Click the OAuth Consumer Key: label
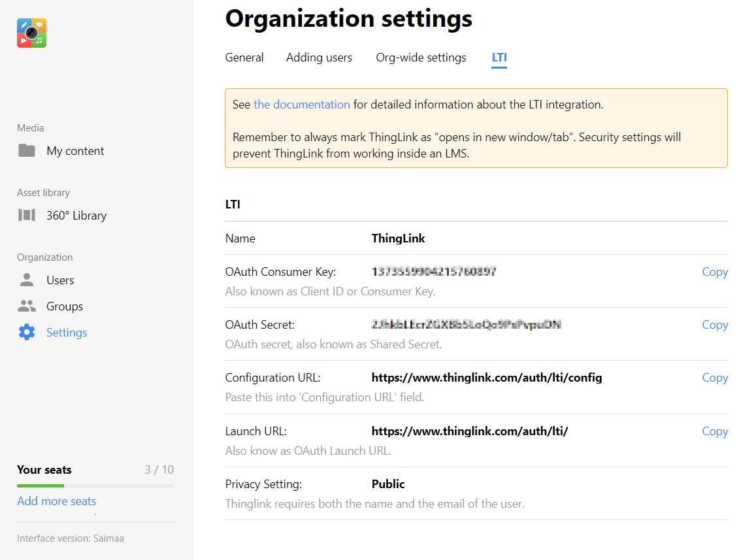Viewport: 756px width, 560px height. pos(280,272)
